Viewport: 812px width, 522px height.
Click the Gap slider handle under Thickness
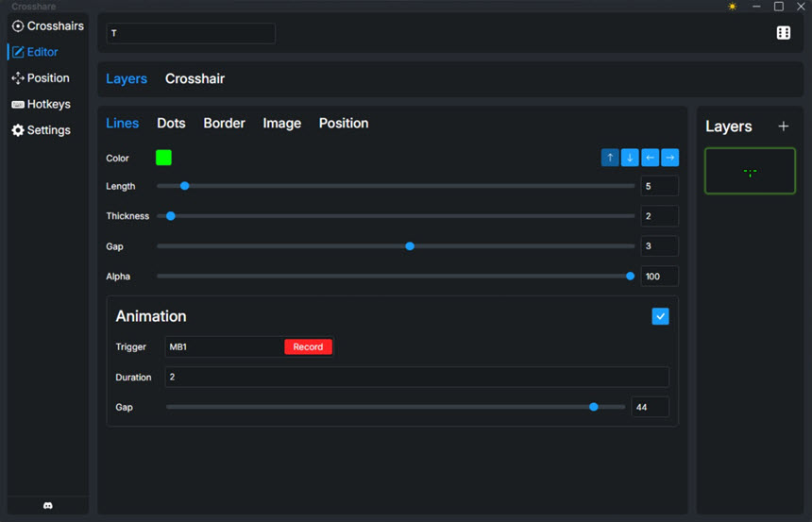410,246
